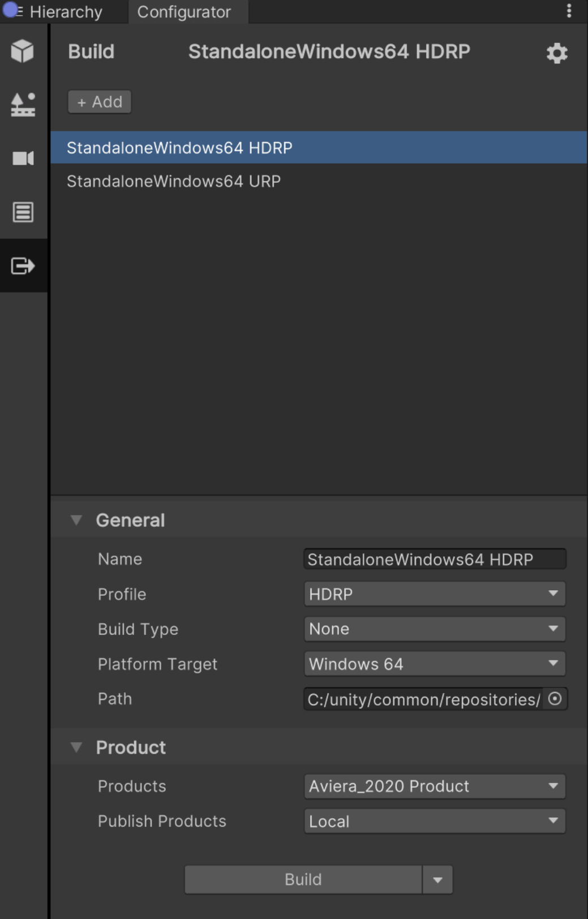Select the cube Models section icon
The image size is (588, 919).
(23, 51)
